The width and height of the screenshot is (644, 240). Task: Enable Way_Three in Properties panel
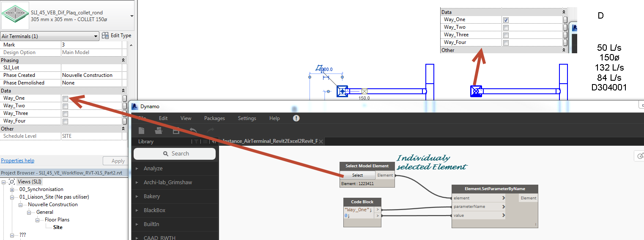coord(65,114)
